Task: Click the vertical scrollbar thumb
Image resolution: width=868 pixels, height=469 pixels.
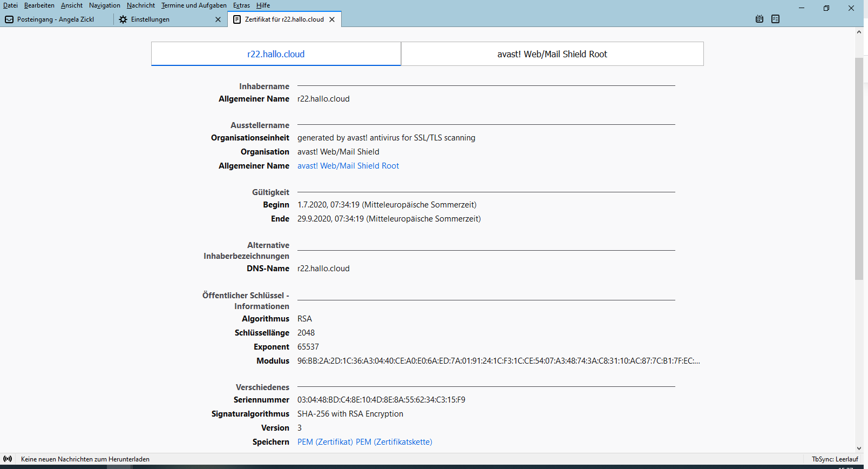Action: [x=859, y=168]
